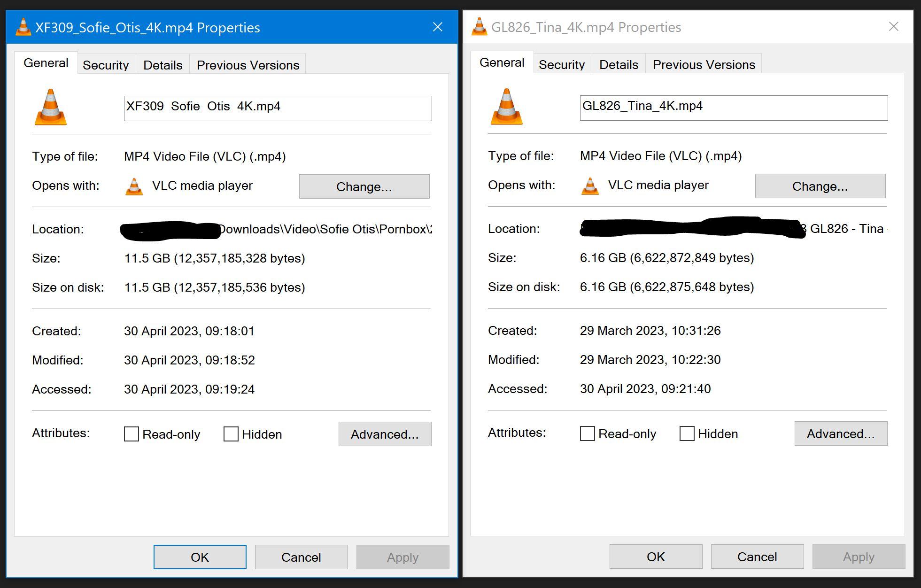Check Hidden attribute in XF309 dialog
The image size is (921, 588).
231,434
